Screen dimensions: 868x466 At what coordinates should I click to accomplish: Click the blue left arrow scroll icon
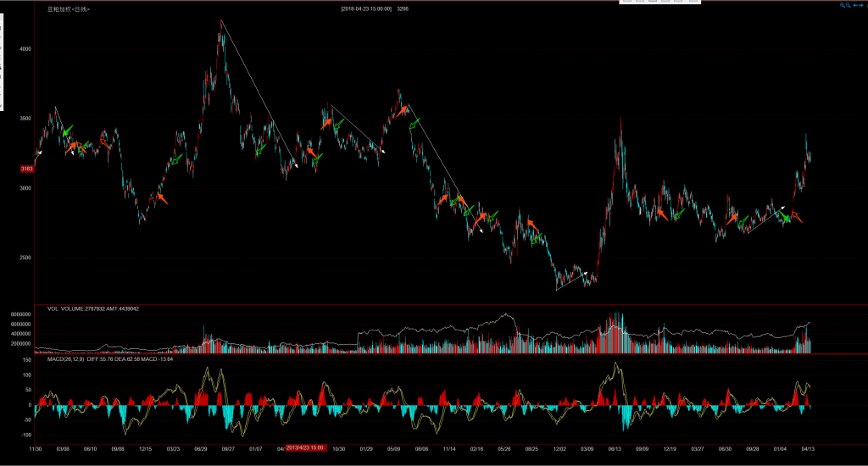click(856, 5)
